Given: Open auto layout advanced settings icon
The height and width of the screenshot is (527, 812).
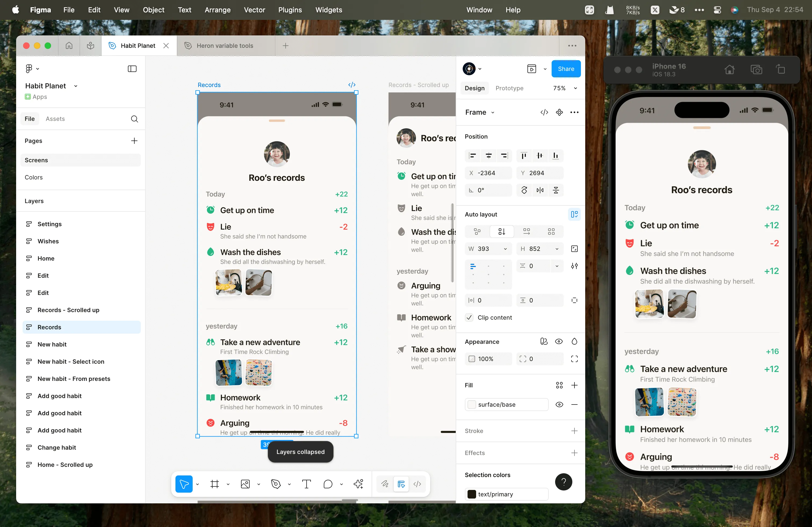Looking at the screenshot, I should tap(574, 266).
